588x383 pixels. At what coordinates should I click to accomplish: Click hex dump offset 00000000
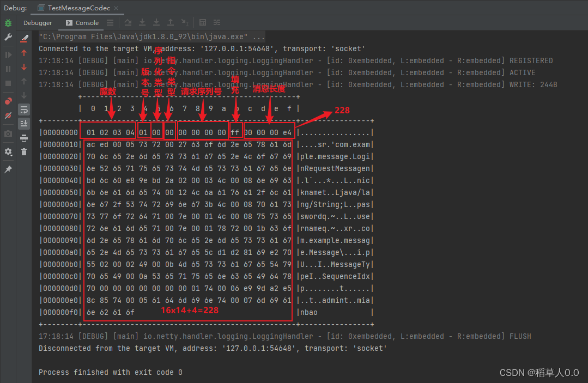point(60,133)
